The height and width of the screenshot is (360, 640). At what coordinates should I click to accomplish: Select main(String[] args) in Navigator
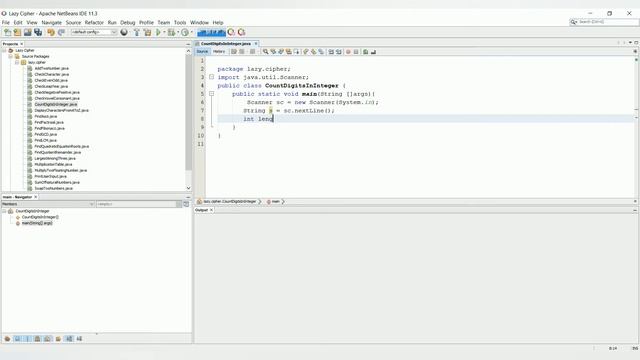point(37,223)
